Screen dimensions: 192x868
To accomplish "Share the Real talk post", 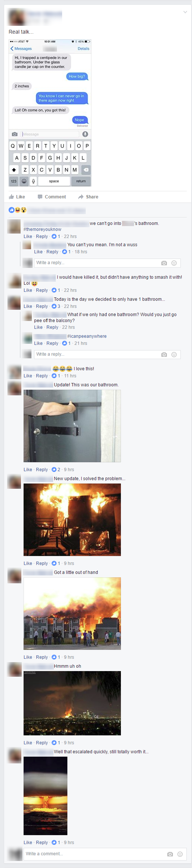I will click(x=88, y=197).
